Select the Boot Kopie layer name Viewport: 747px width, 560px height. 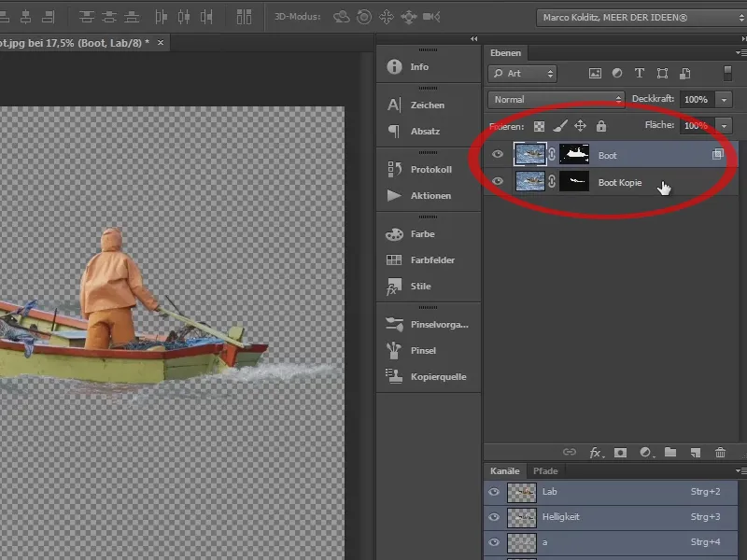(620, 182)
